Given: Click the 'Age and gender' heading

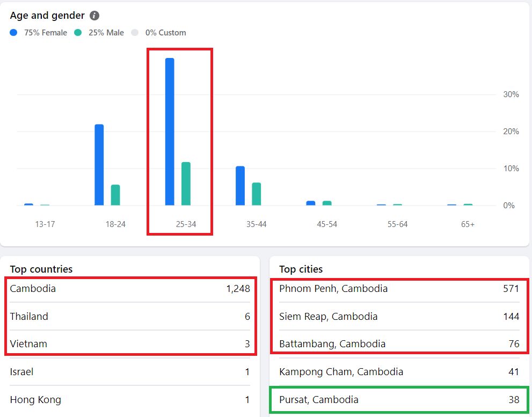Looking at the screenshot, I should click(47, 16).
